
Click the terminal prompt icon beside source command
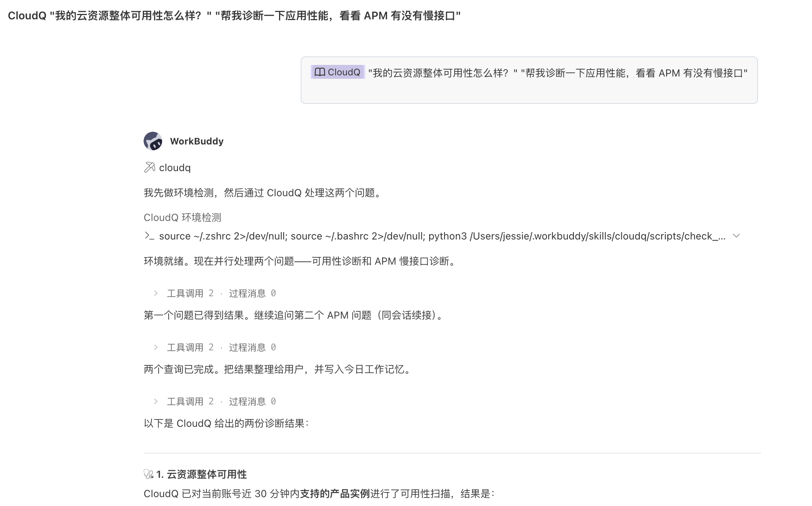point(149,236)
